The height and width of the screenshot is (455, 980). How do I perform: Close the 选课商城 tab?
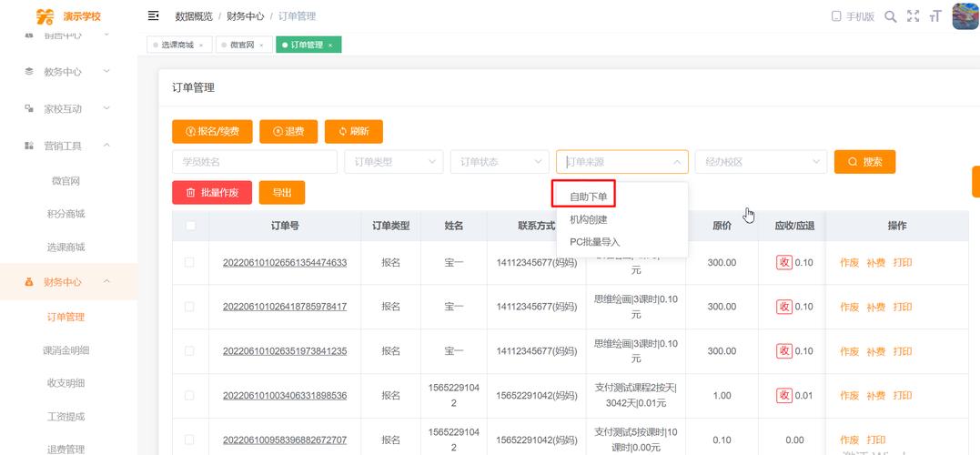tap(200, 45)
